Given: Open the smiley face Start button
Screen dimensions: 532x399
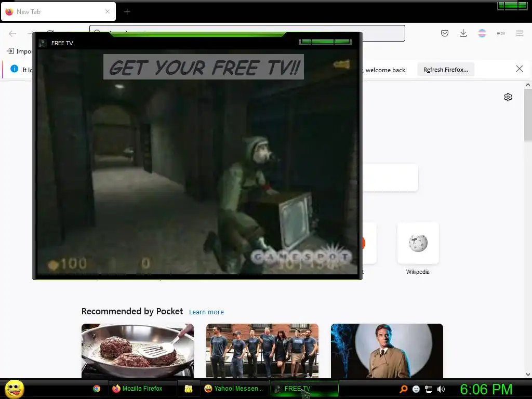Looking at the screenshot, I should pos(15,389).
